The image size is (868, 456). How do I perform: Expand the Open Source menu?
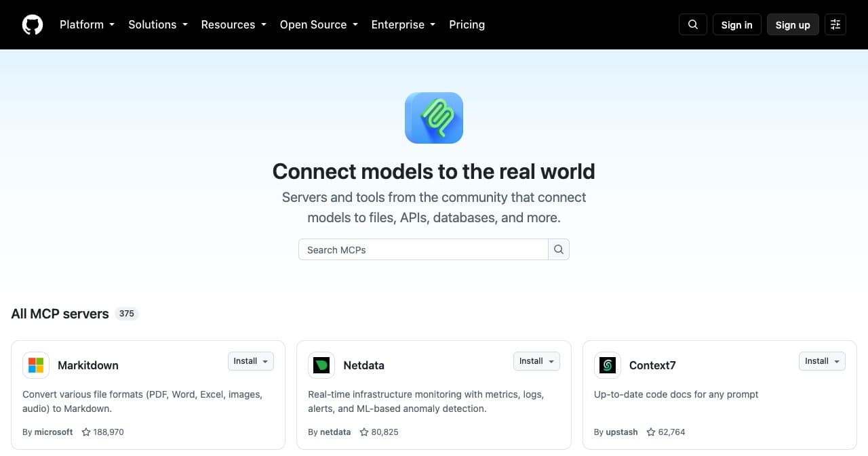(x=319, y=24)
